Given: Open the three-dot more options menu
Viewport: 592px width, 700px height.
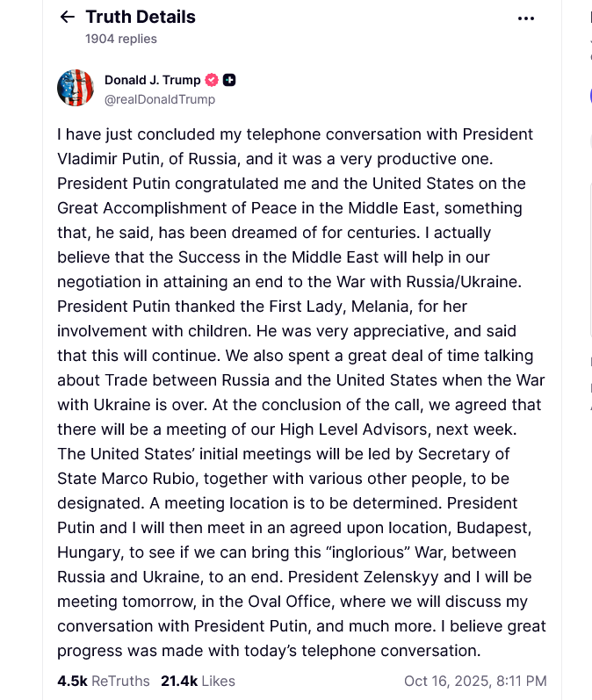Looking at the screenshot, I should (x=526, y=18).
